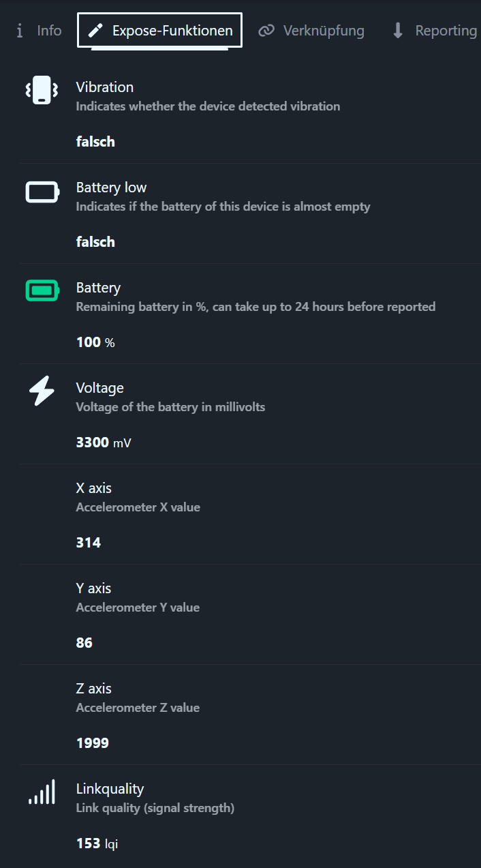Screen dimensions: 481x868
Task: Click the Linkquality value 153 lqi
Action: (97, 843)
